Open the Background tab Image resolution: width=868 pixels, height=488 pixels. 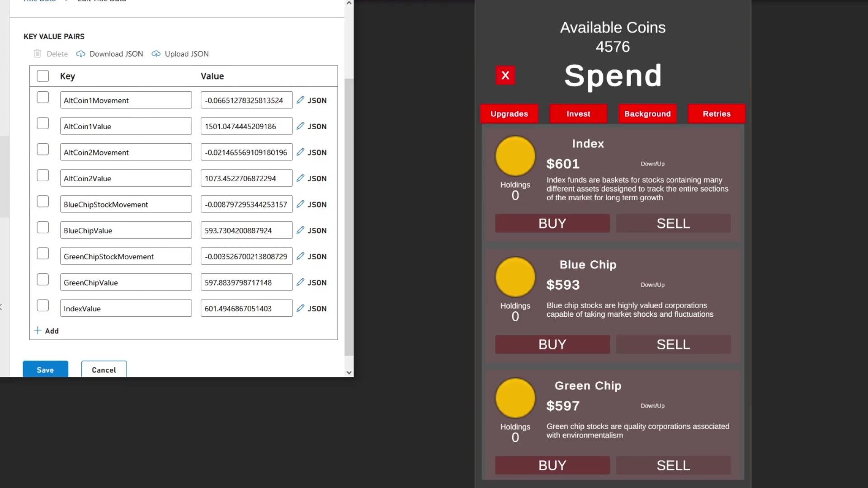[647, 114]
